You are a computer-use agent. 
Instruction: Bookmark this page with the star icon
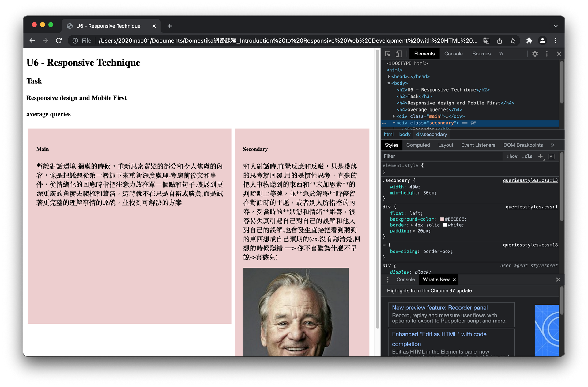point(513,40)
